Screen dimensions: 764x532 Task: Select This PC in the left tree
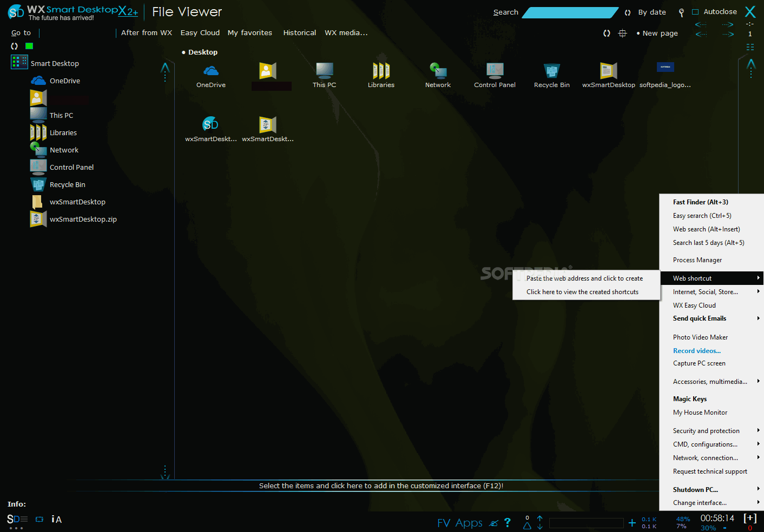tap(61, 115)
